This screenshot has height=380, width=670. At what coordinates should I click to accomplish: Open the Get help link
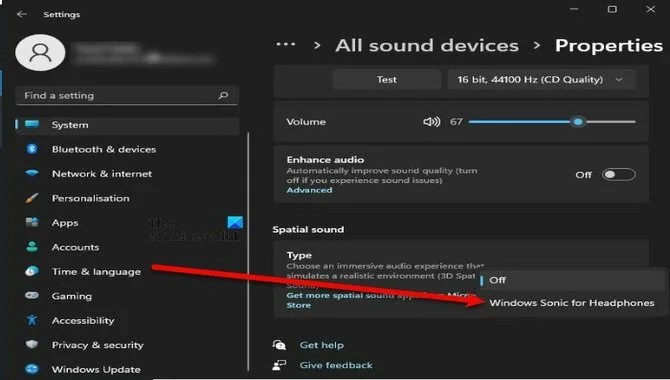click(x=321, y=345)
